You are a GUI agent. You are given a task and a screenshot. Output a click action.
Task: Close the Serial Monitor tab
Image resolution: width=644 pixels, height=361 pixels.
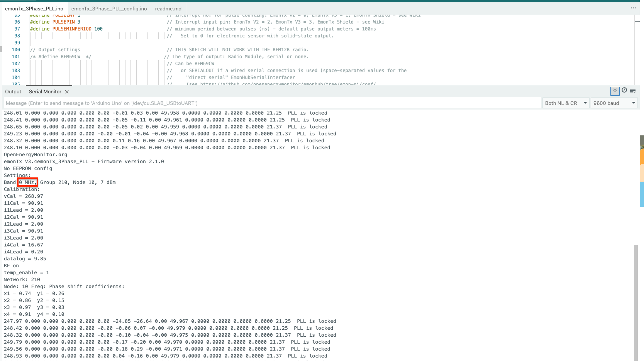tap(67, 92)
